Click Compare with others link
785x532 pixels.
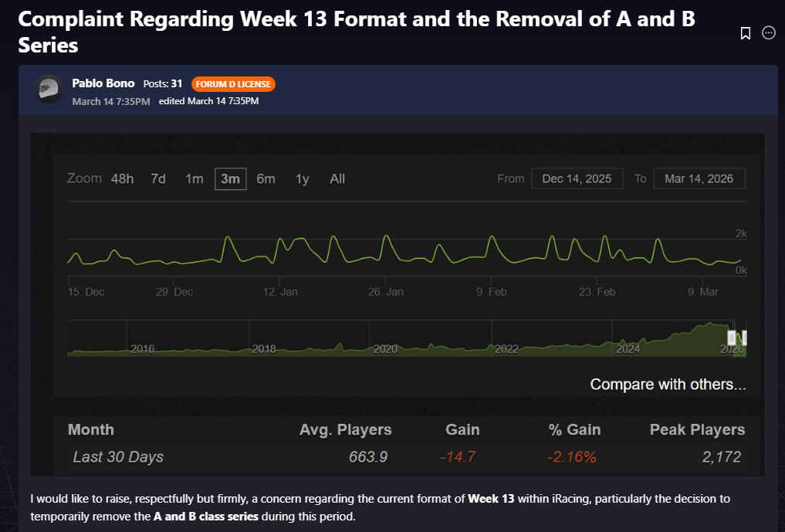coord(668,384)
